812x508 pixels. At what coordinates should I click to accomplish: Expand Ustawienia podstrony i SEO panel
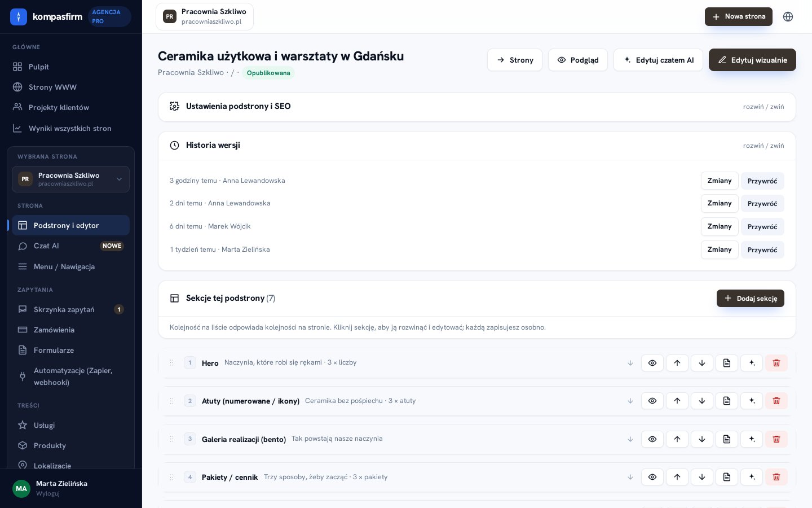(763, 107)
